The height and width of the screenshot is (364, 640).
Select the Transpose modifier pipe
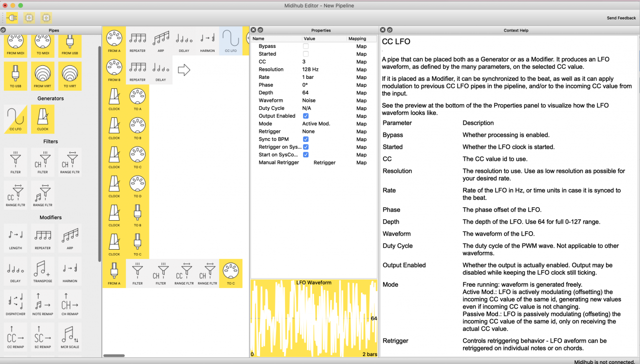click(x=42, y=271)
